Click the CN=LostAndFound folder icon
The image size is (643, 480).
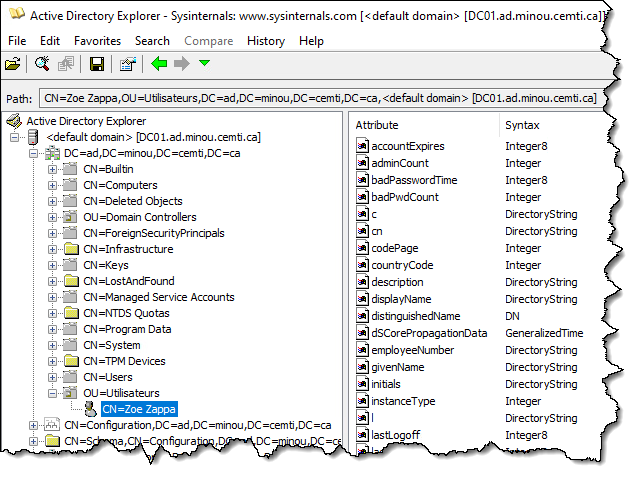coord(71,281)
